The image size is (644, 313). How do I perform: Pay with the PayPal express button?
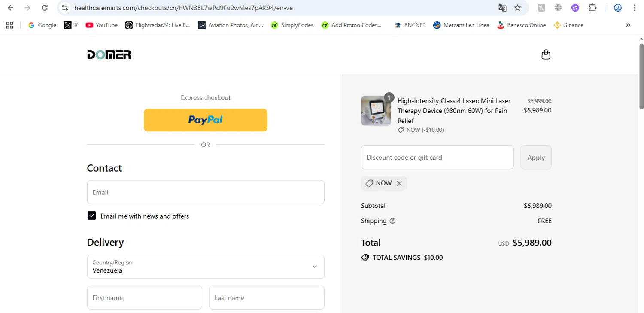point(206,120)
